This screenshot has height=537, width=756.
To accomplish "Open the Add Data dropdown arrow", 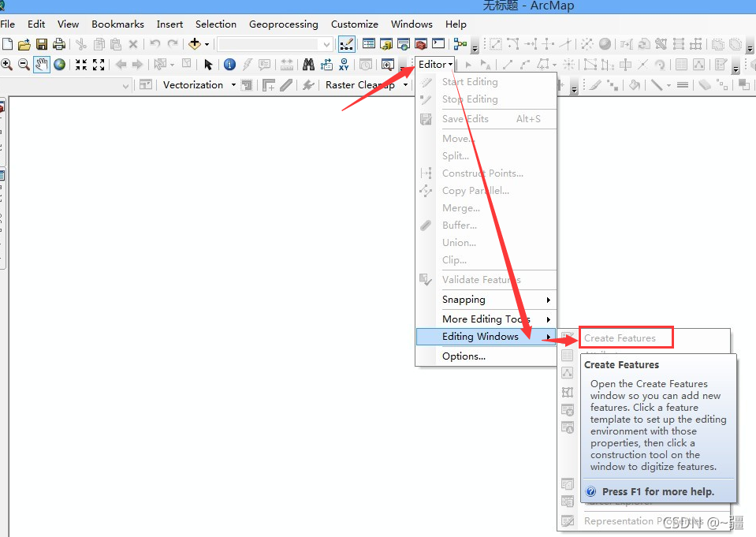I will coord(207,44).
